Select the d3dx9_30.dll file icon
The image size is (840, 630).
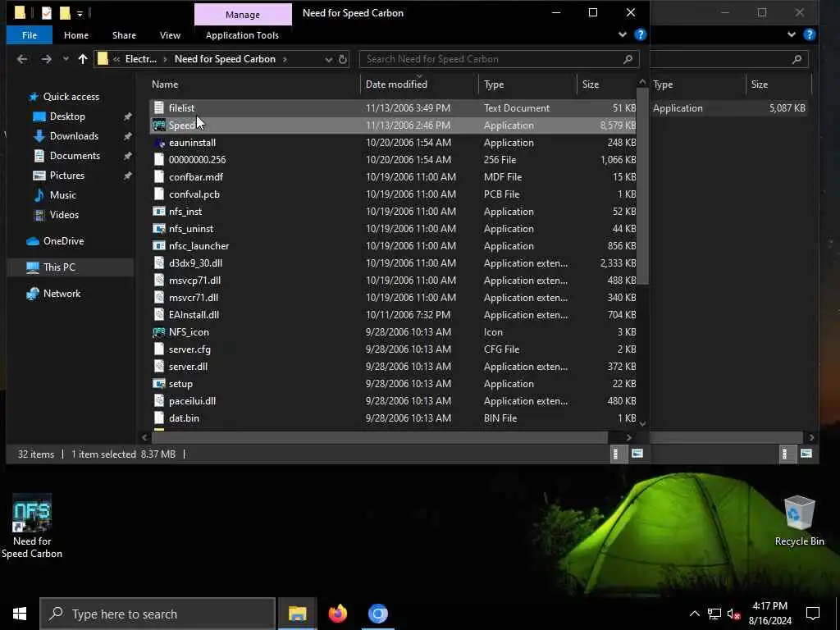(x=158, y=263)
